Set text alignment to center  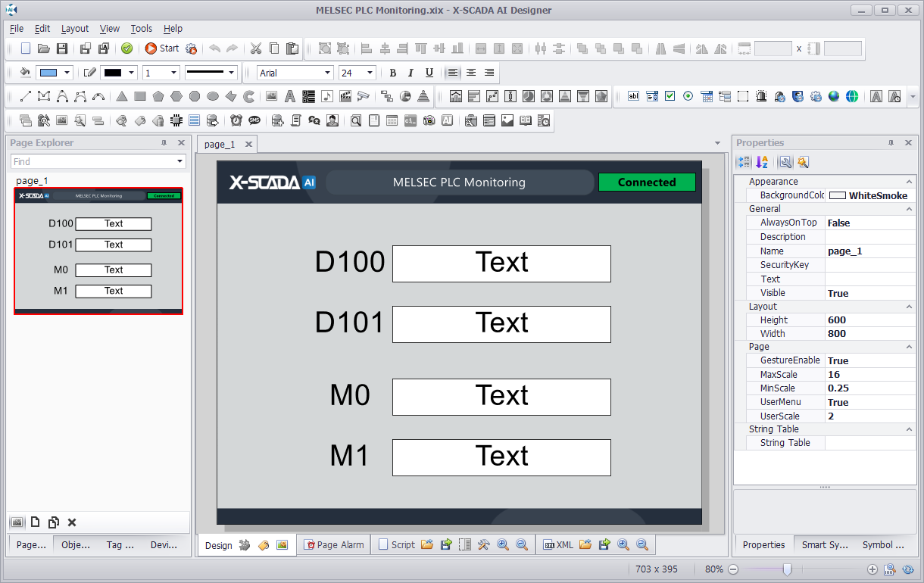click(x=471, y=73)
